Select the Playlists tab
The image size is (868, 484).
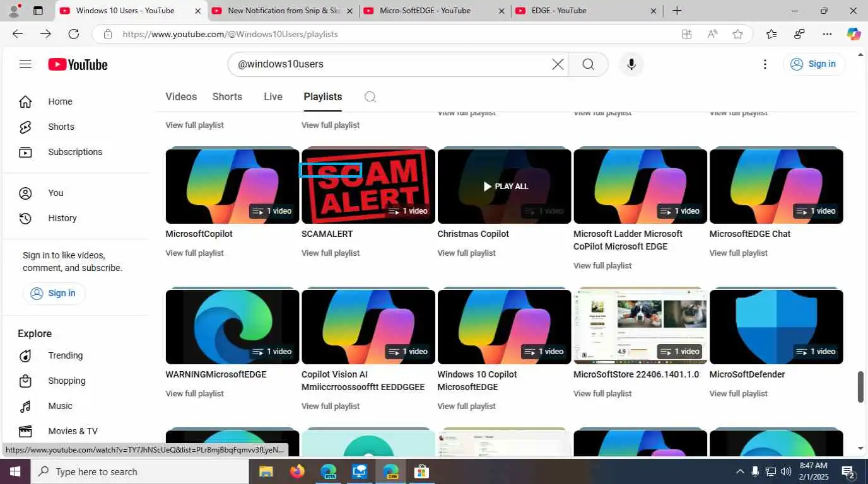pyautogui.click(x=323, y=96)
